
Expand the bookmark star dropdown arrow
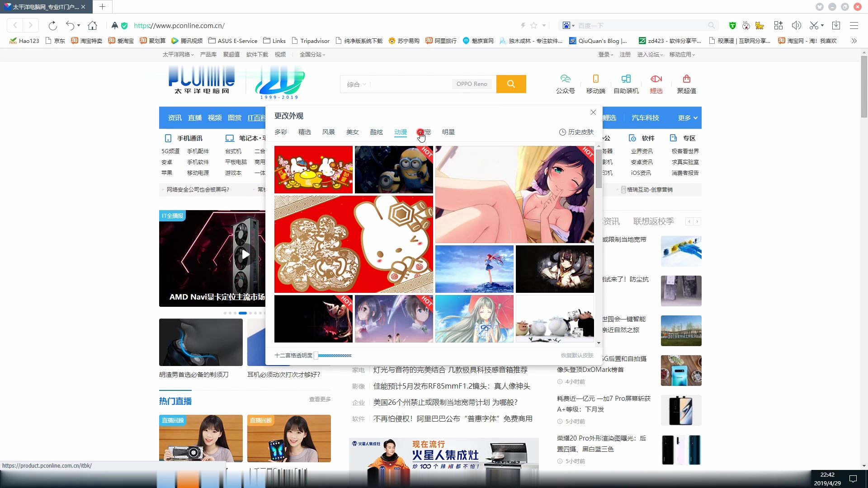[x=544, y=26]
